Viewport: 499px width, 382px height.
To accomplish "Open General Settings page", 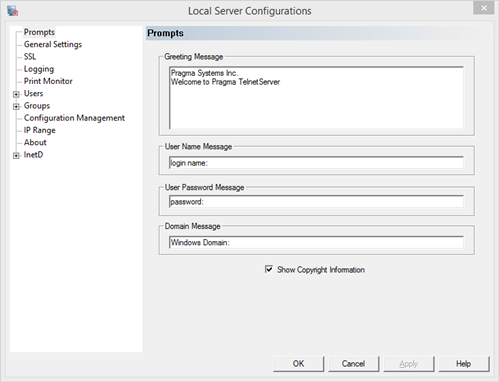I will click(53, 44).
